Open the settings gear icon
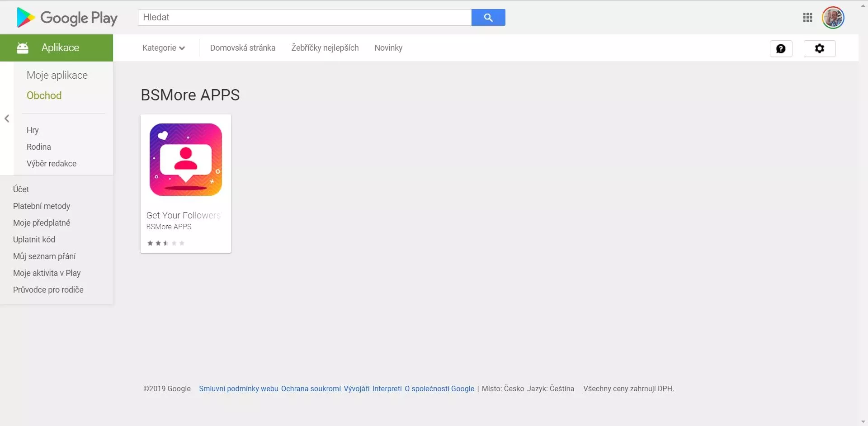The height and width of the screenshot is (426, 868). point(820,48)
